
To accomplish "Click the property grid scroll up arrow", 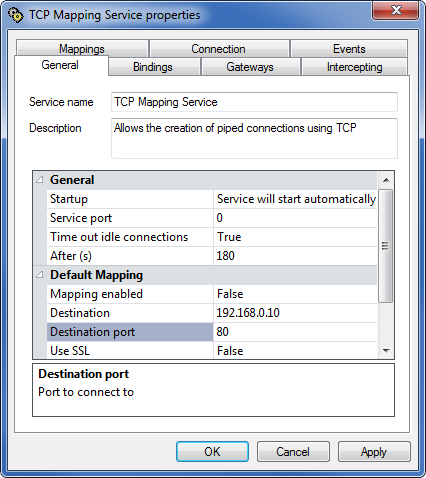I will pos(386,180).
